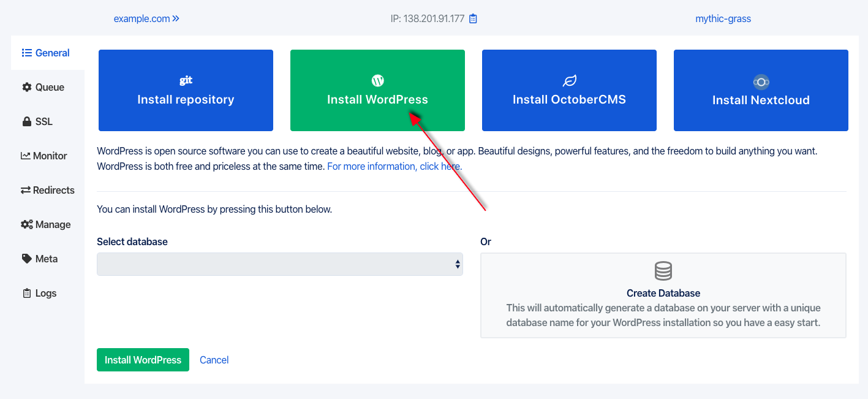Screen dimensions: 868x399
Task: Open the Redirects tab
Action: click(x=48, y=190)
